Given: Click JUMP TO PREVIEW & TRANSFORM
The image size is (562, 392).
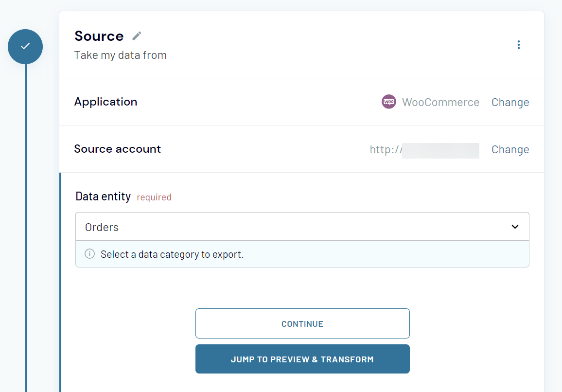Looking at the screenshot, I should coord(302,359).
